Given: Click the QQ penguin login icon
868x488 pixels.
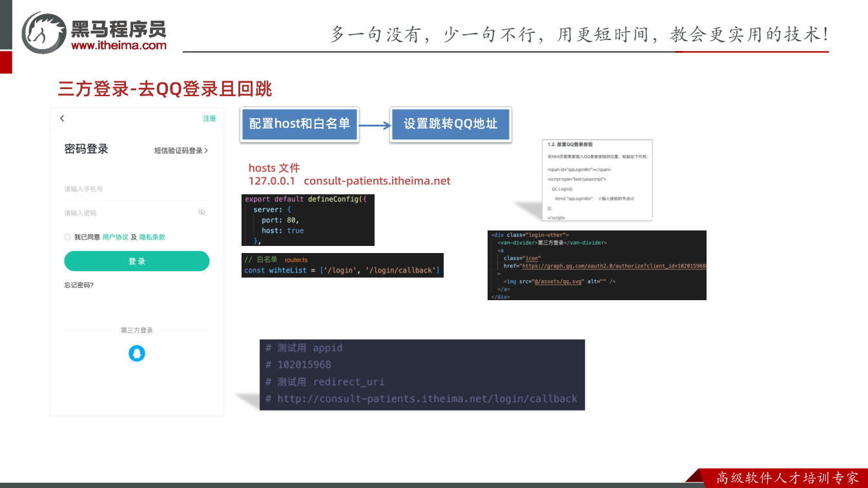Looking at the screenshot, I should coord(137,353).
